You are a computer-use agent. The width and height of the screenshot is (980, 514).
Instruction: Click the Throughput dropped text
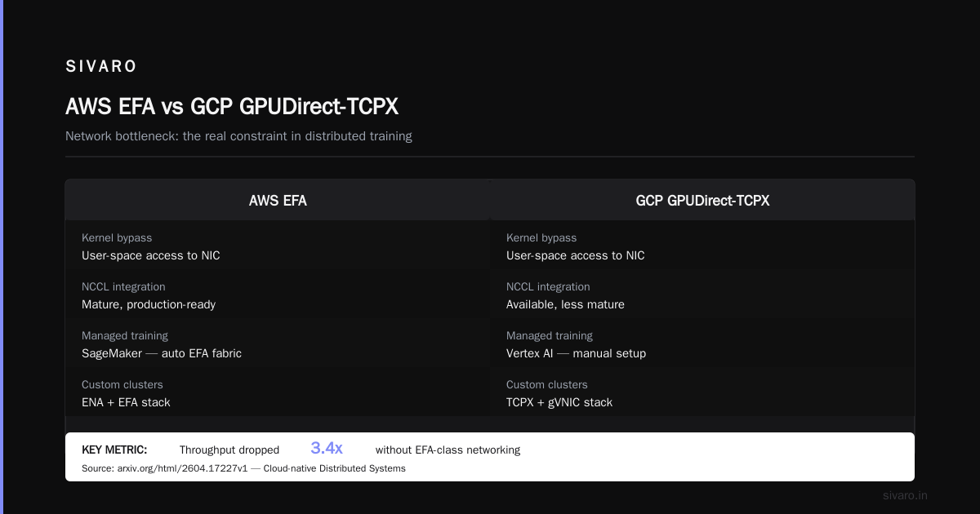pyautogui.click(x=229, y=450)
